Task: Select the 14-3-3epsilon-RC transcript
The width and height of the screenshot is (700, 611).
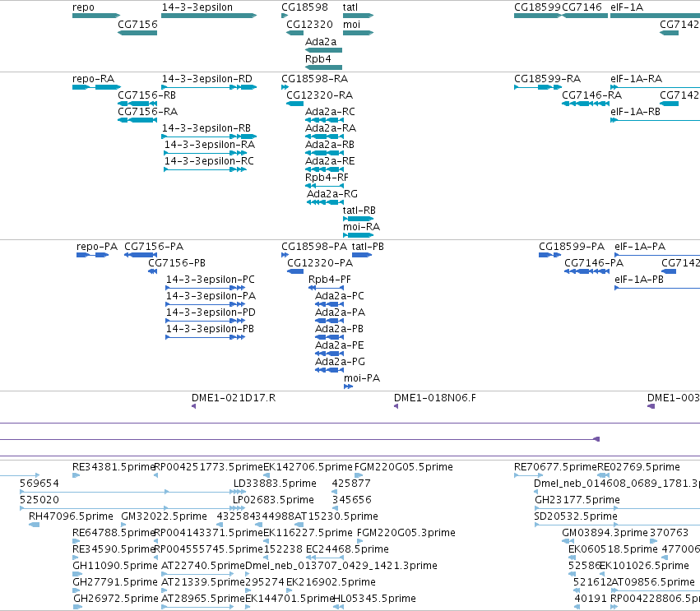Action: [206, 169]
